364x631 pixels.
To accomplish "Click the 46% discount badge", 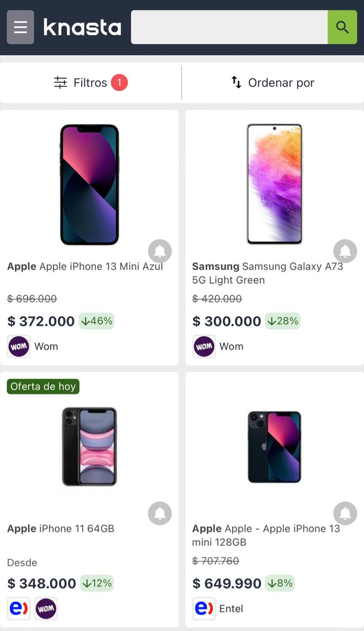I will click(96, 321).
